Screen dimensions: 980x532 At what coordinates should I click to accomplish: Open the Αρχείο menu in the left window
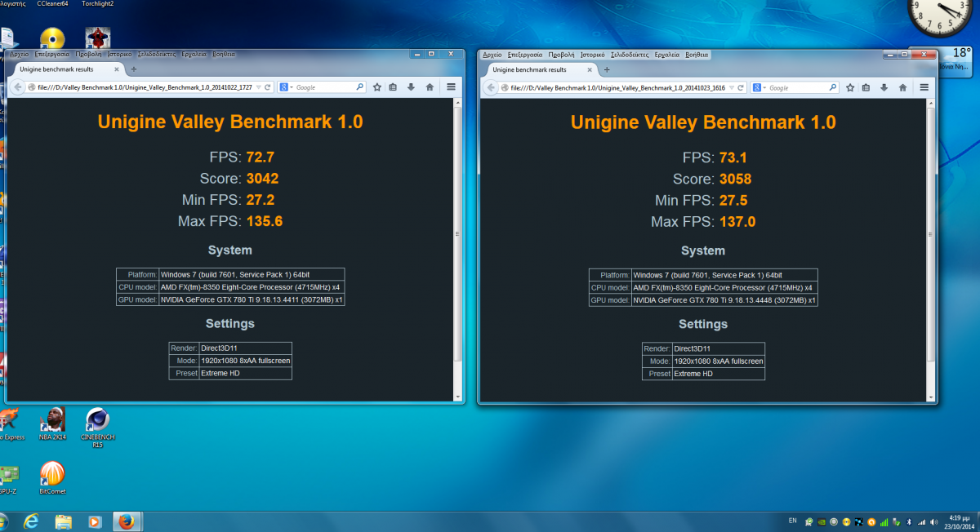coord(19,54)
